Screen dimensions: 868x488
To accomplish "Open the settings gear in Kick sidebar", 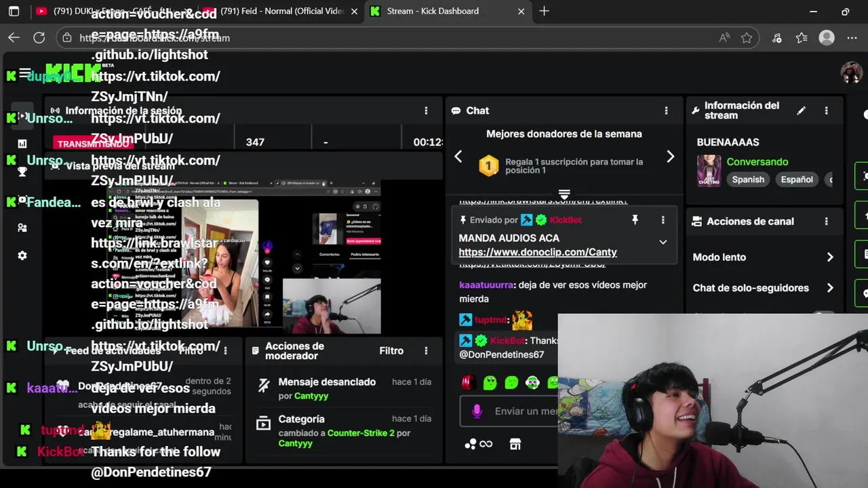I will 22,256.
